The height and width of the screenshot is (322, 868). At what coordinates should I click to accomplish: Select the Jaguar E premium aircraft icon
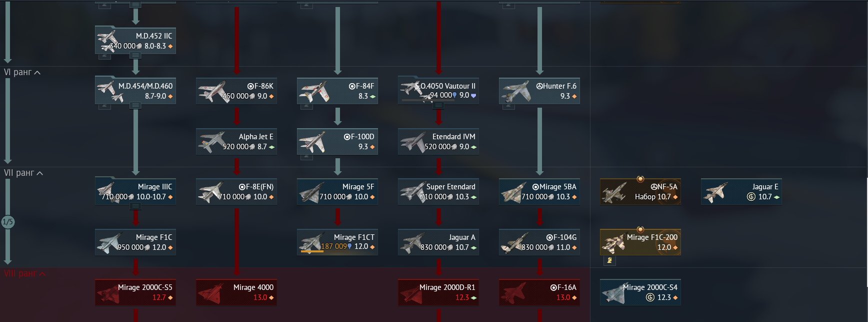[x=715, y=192]
